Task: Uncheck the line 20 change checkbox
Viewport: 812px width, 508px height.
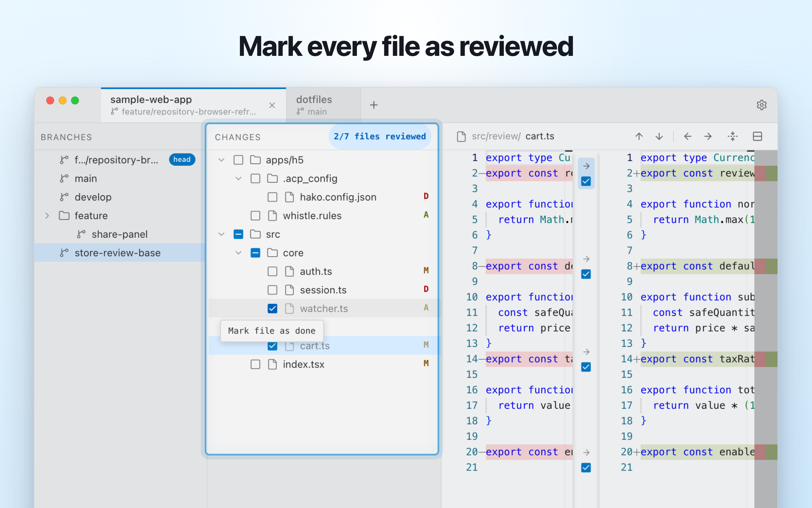Action: coord(586,468)
